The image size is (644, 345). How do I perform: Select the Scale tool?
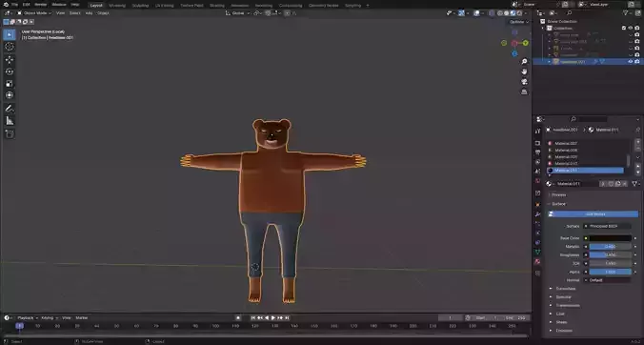tap(9, 84)
